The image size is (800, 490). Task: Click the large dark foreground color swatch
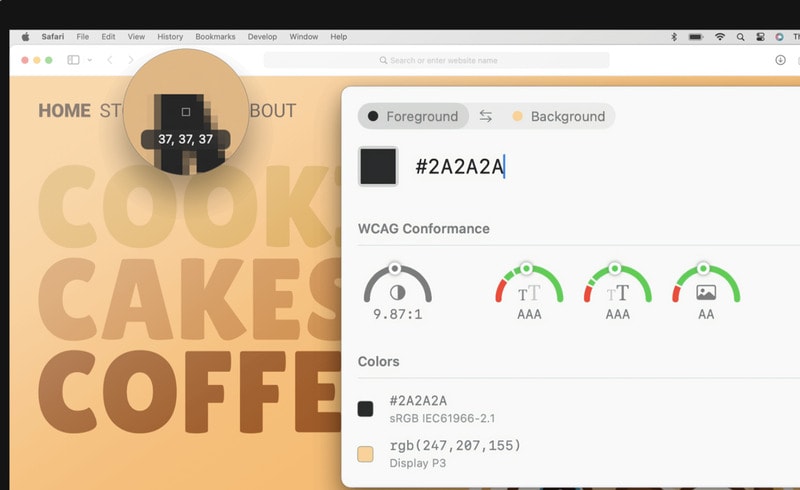pos(378,166)
